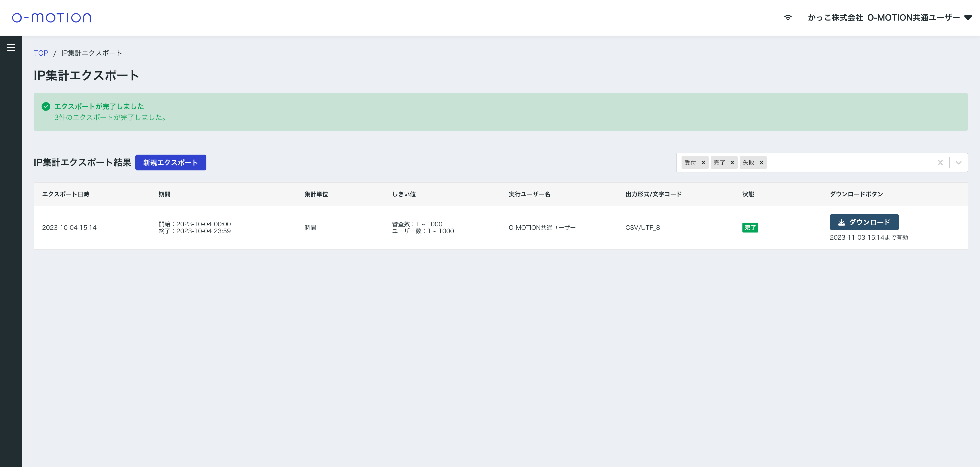980x467 pixels.
Task: Click the TOP breadcrumb link
Action: [41, 53]
